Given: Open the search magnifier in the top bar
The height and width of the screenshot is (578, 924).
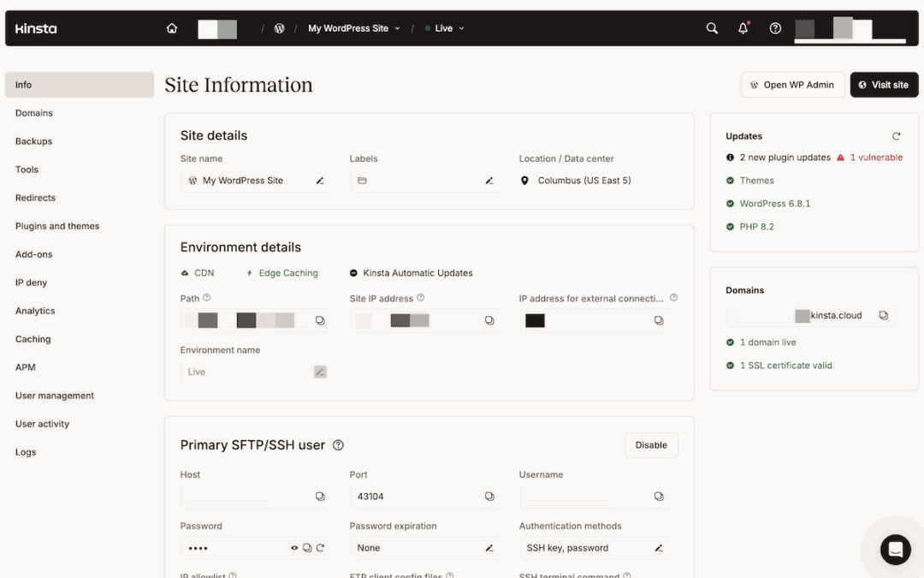Looking at the screenshot, I should [x=712, y=27].
